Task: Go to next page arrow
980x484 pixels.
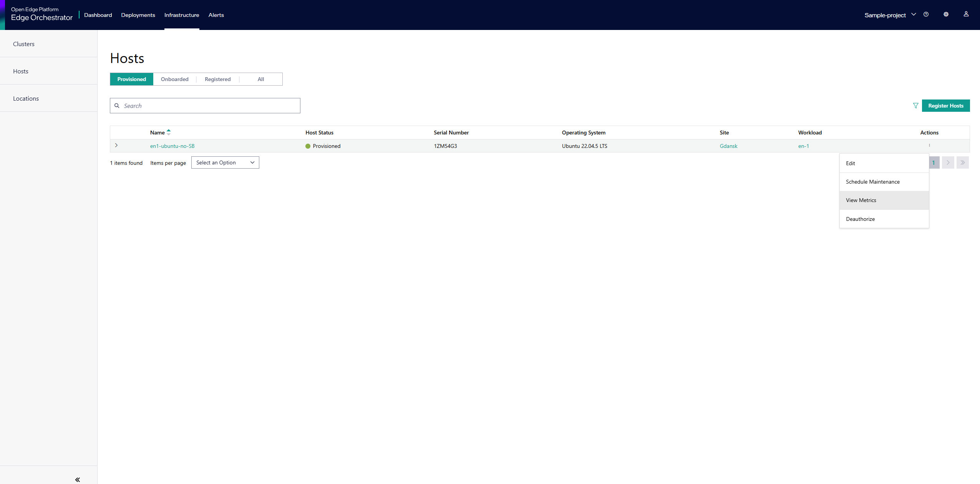Action: click(x=948, y=162)
